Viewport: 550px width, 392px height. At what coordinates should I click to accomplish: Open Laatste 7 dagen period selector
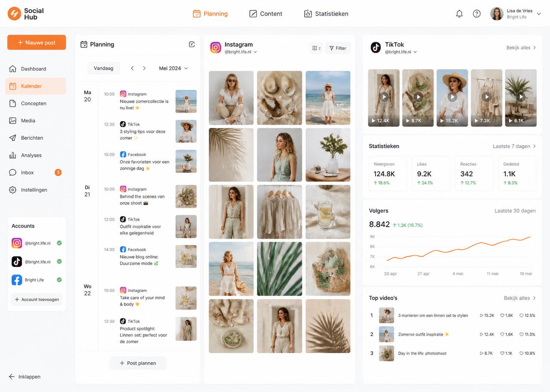(x=514, y=146)
